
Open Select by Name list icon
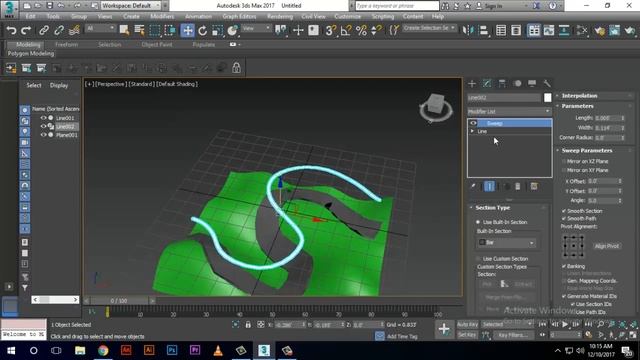point(140,30)
